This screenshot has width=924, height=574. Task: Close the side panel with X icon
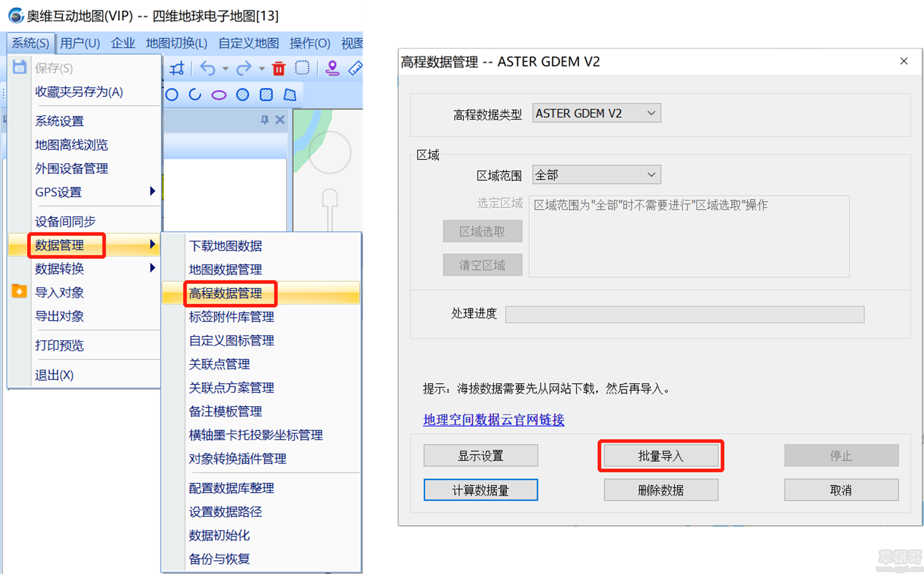pyautogui.click(x=280, y=119)
